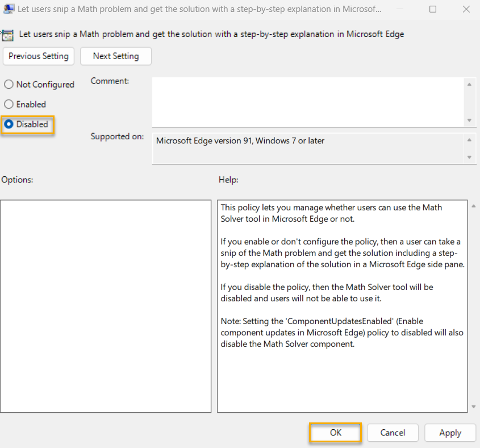
Task: Select the Enabled option
Action: 9,104
